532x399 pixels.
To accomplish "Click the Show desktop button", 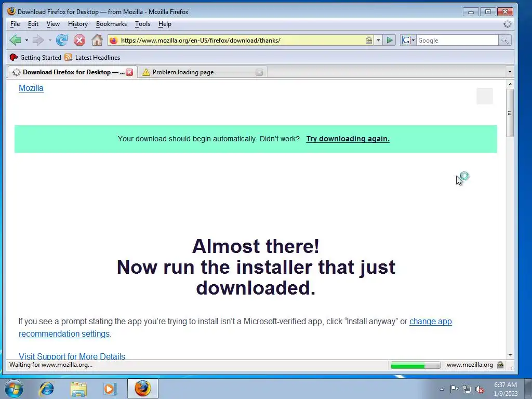I will (528, 389).
